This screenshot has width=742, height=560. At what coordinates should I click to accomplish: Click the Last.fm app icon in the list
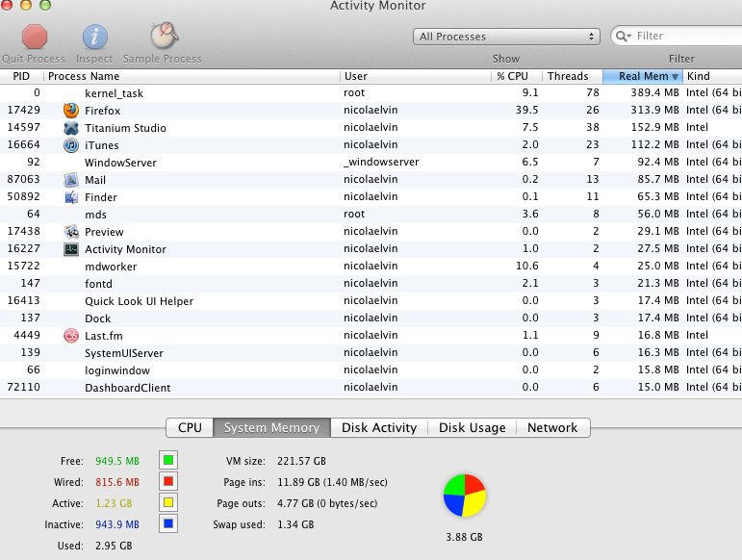pos(71,336)
